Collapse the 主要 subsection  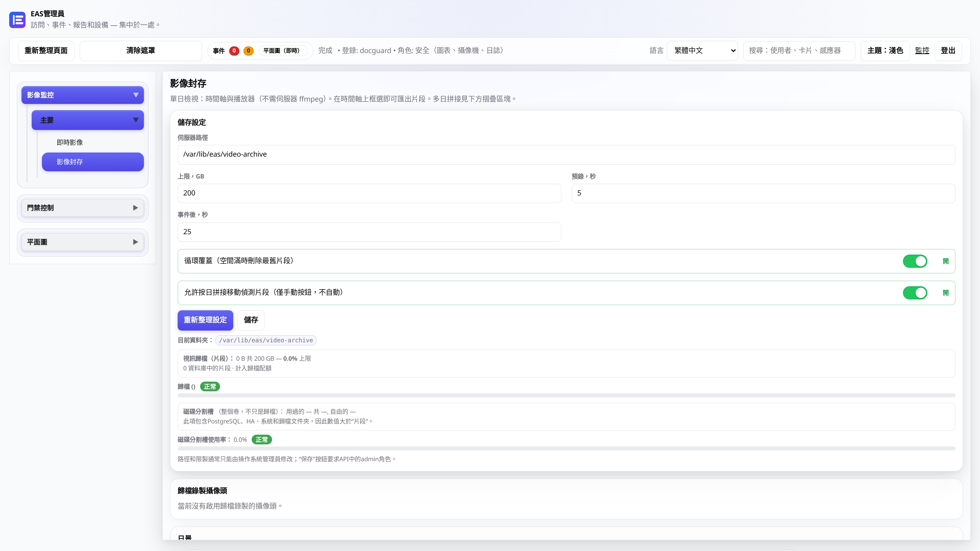pos(88,120)
